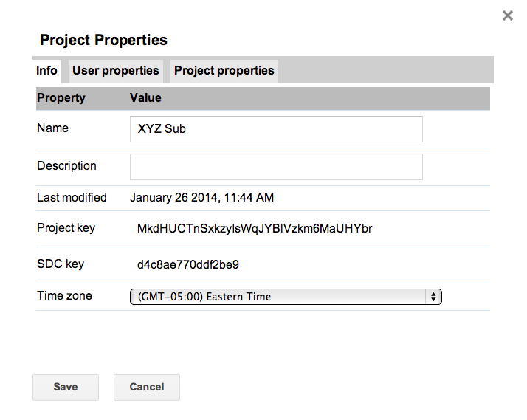Image resolution: width=527 pixels, height=420 pixels.
Task: Open the Eastern Time zone dropdown
Action: click(x=286, y=297)
